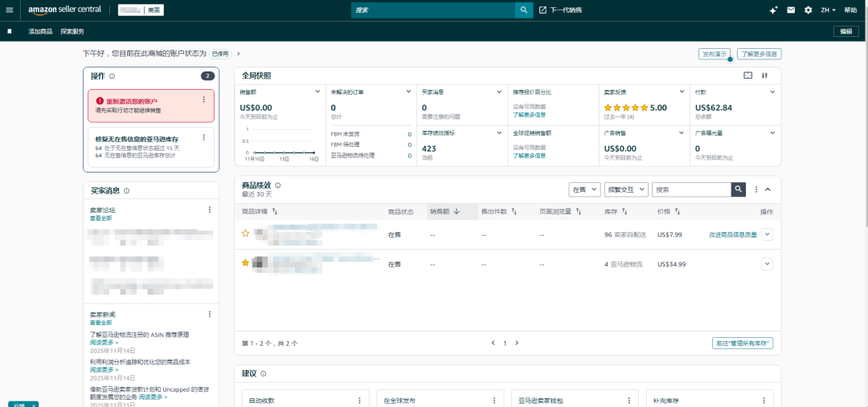Open the settings gear icon

809,10
